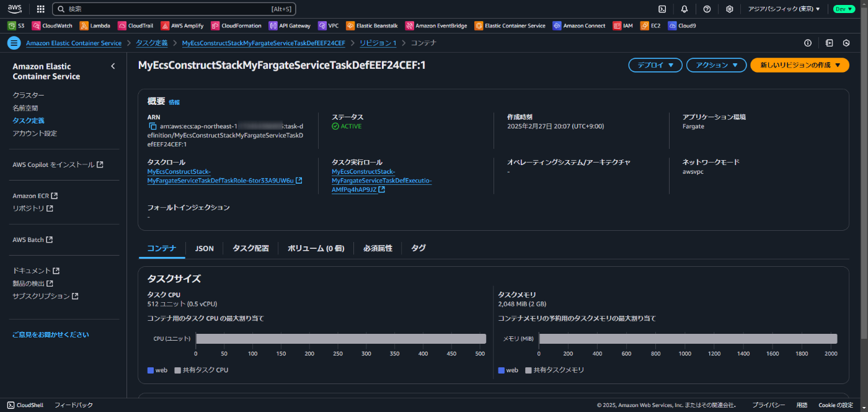The width and height of the screenshot is (868, 412).
Task: Open EC2 shortcut in favorites bar
Action: pos(650,26)
